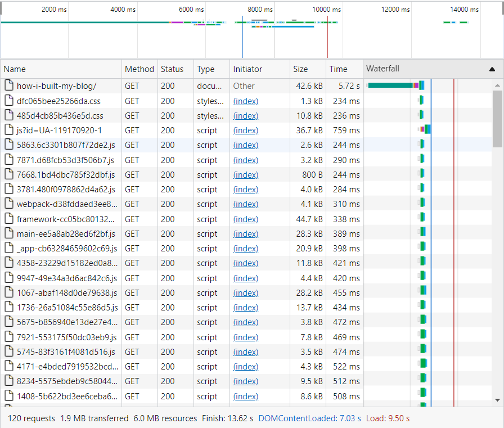Select request name 7921-553175f50dc03eb9.js

tap(66, 337)
